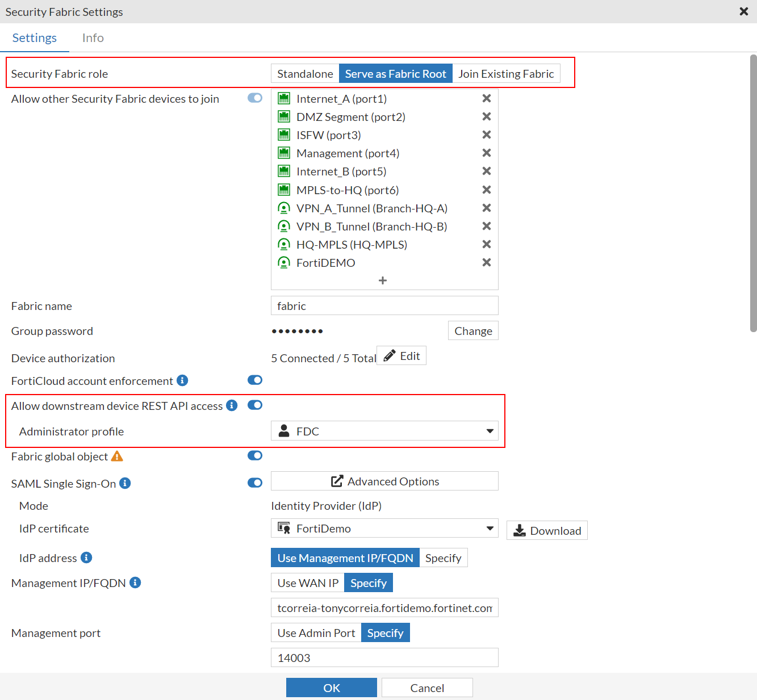Toggle Fabric global object switch
This screenshot has height=700, width=757.
point(255,455)
